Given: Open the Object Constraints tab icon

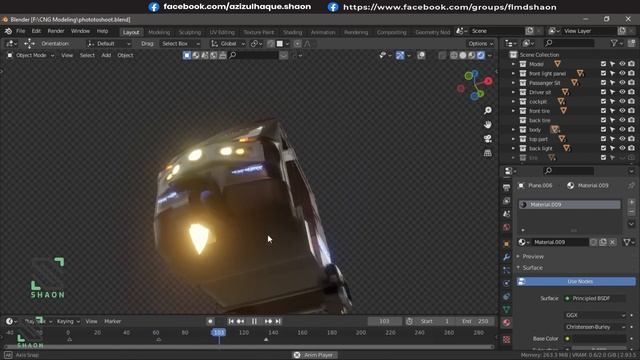Looking at the screenshot, I should click(507, 296).
